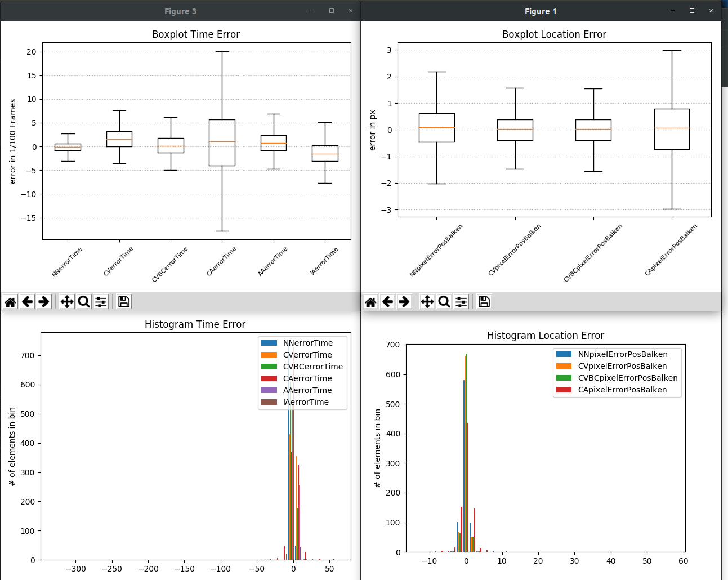728x580 pixels.
Task: Click the CApixelErrorPosBalken boxplot in Figure 1
Action: pyautogui.click(x=672, y=130)
